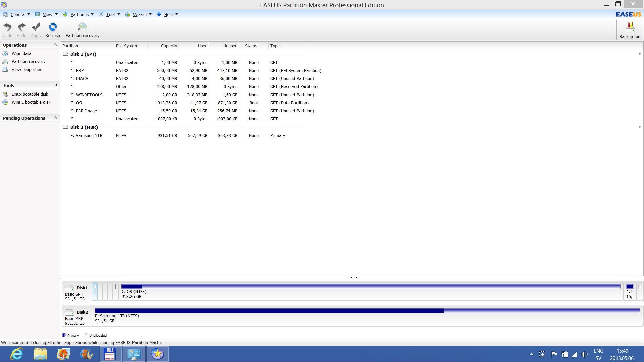Open the View menu dropdown arrow
Screen dimensions: 644x362
(56, 14)
